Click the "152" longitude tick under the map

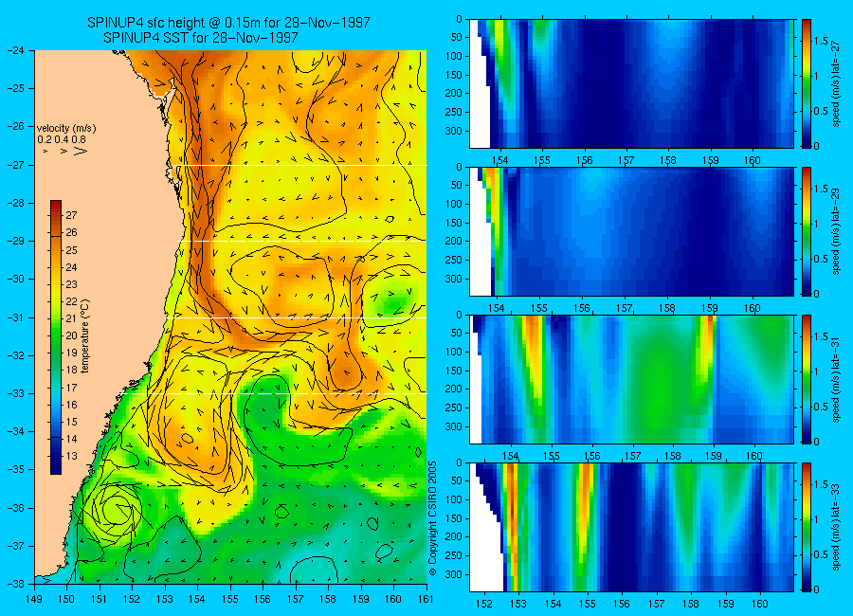tap(132, 599)
